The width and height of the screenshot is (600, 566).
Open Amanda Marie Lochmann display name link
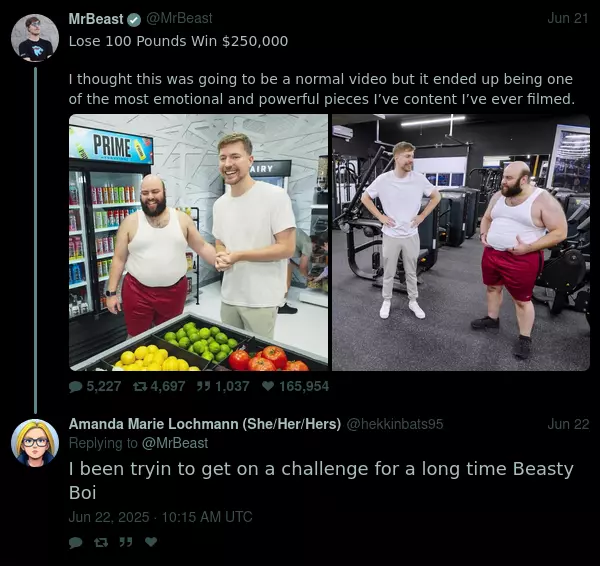(205, 424)
